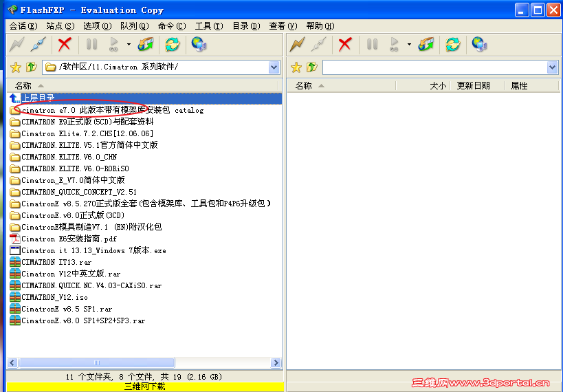Sort right pane by 更新日期 column header
Viewport: 563px width, 392px height.
[x=478, y=85]
